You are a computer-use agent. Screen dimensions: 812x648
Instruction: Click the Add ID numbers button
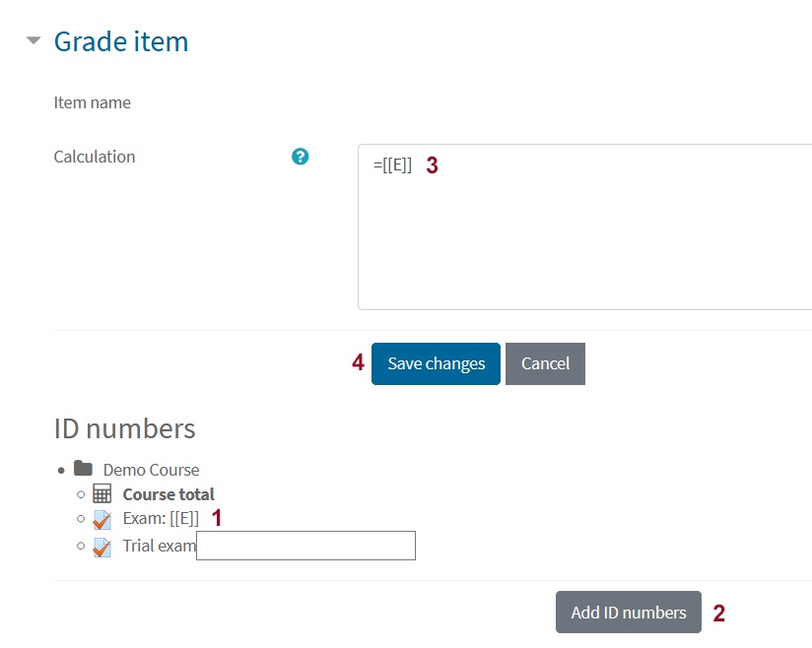point(629,613)
